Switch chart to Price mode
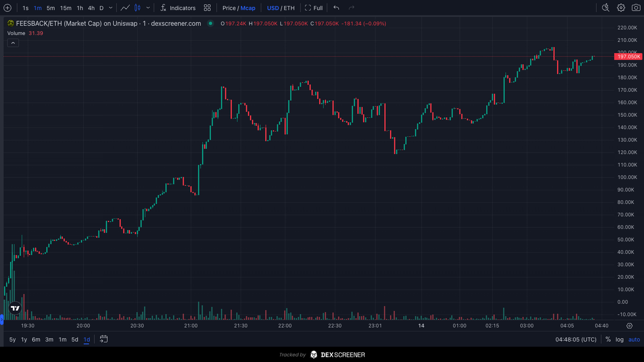The image size is (644, 362). [229, 8]
